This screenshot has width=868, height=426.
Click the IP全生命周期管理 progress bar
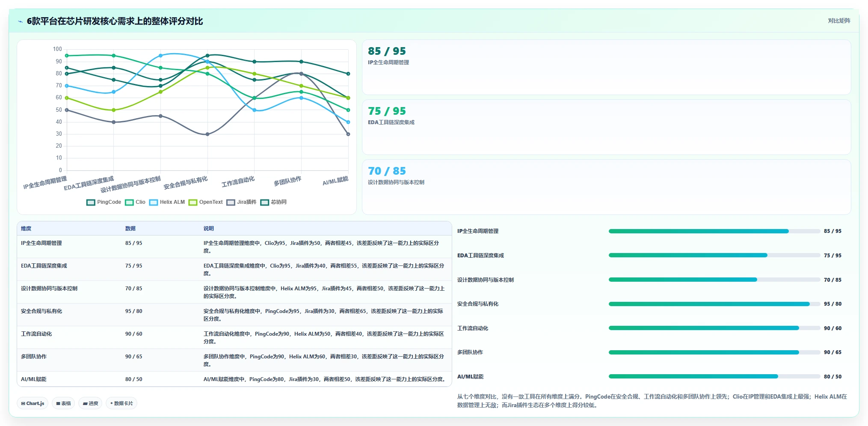coord(714,231)
